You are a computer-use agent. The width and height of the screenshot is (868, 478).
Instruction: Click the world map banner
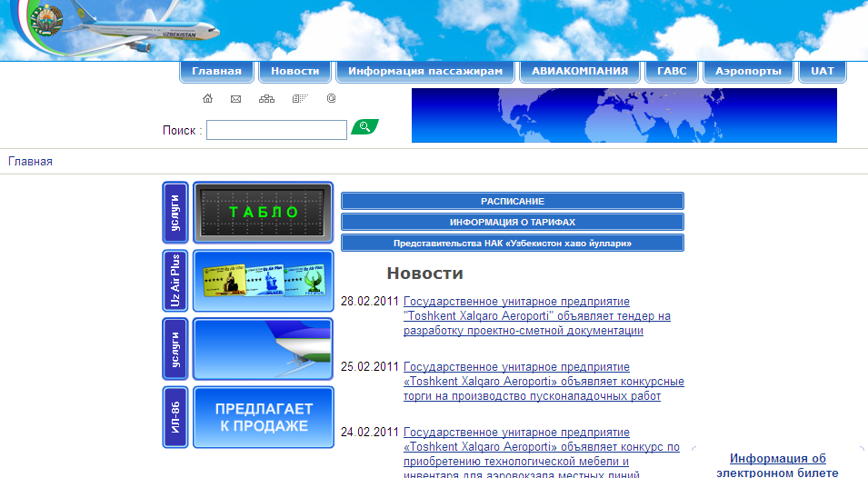click(624, 115)
